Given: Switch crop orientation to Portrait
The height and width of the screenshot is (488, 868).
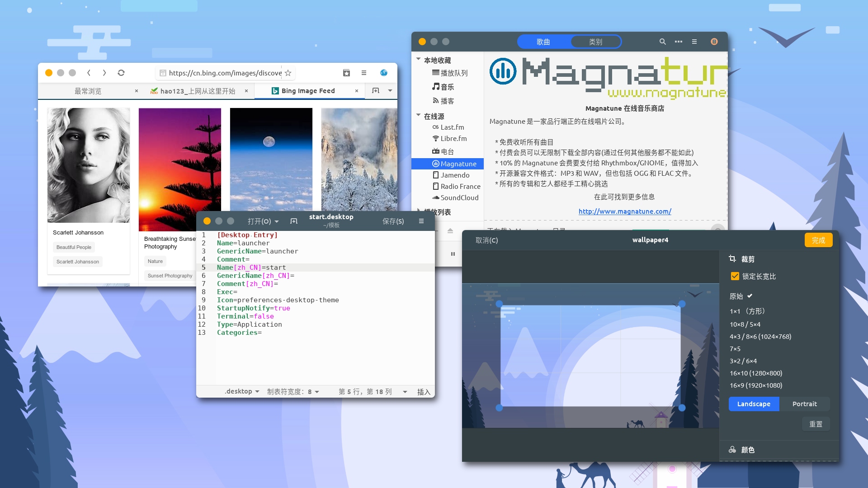Looking at the screenshot, I should click(x=805, y=404).
